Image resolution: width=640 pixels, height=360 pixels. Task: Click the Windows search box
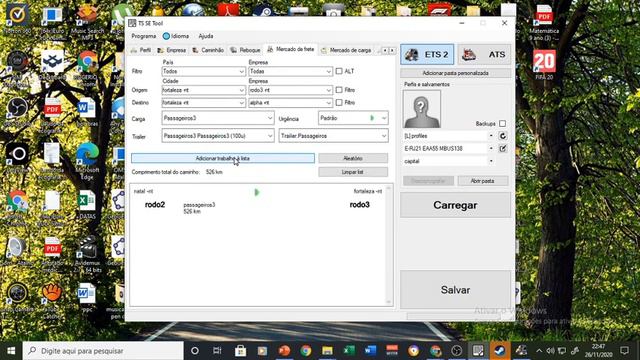pyautogui.click(x=103, y=351)
